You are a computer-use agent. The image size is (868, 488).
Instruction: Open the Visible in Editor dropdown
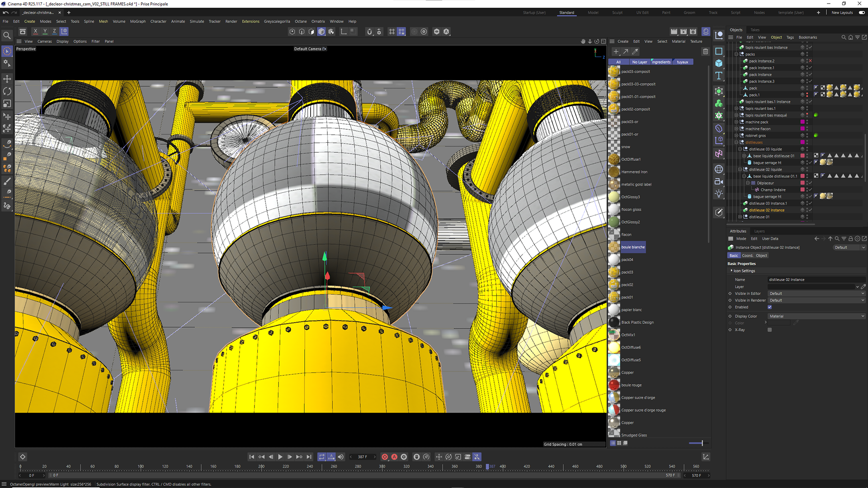(816, 294)
